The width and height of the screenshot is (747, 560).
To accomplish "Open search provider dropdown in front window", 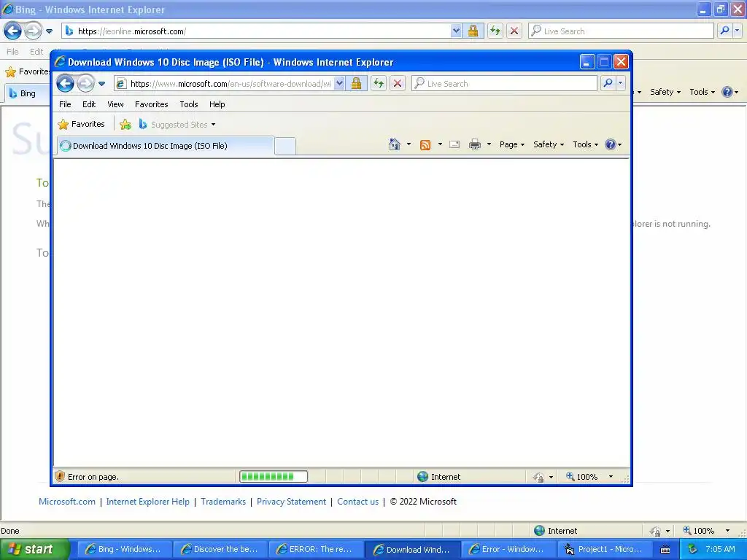I will [x=620, y=83].
